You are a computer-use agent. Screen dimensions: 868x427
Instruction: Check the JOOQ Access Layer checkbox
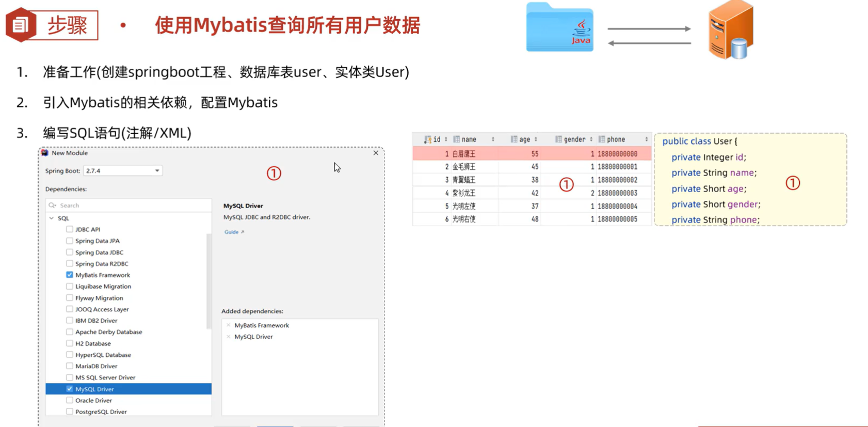pos(70,309)
